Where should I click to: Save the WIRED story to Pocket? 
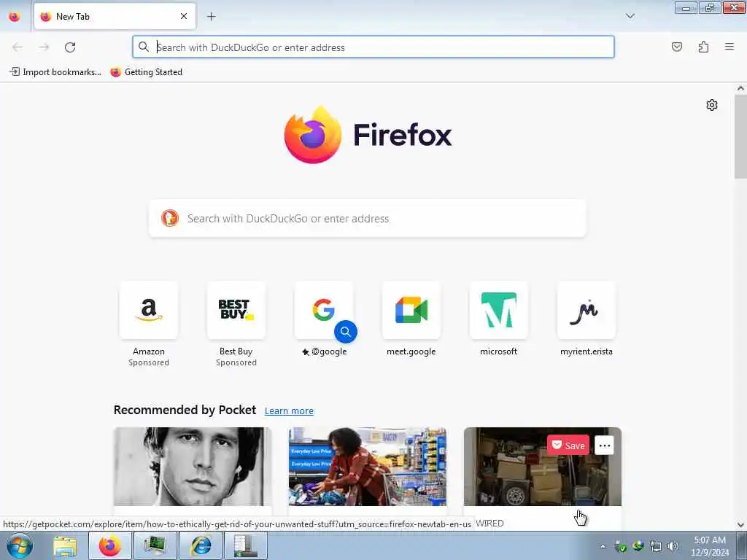point(568,446)
